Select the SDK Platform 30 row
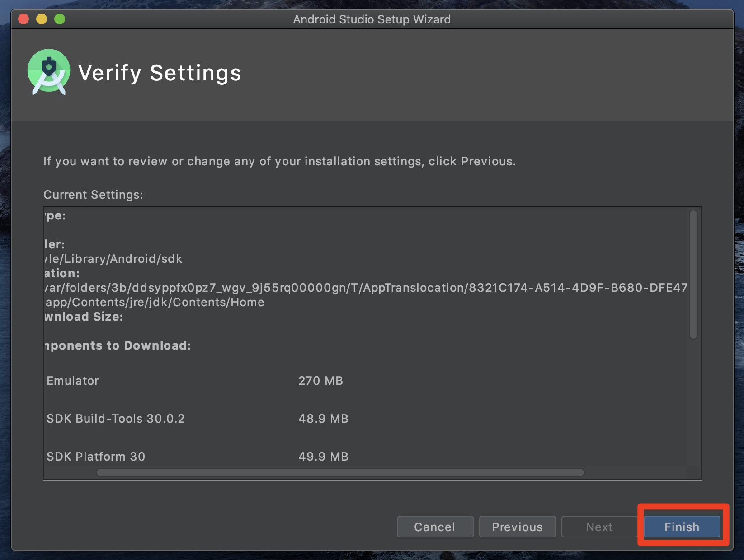This screenshot has height=560, width=744. coord(198,457)
